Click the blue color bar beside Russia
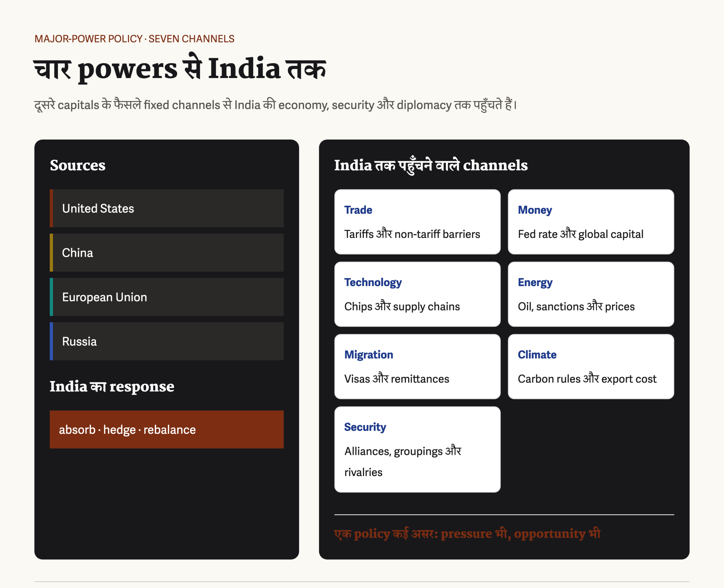Screen dimensions: 724x588 click(51, 341)
